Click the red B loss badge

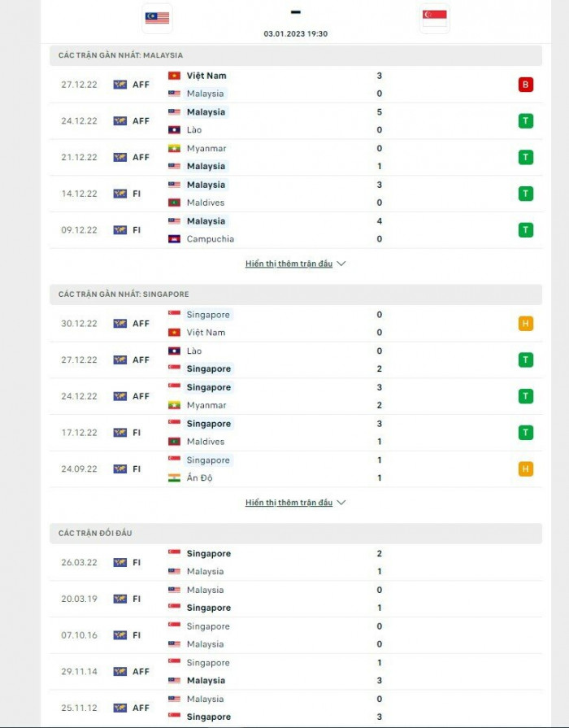click(525, 85)
